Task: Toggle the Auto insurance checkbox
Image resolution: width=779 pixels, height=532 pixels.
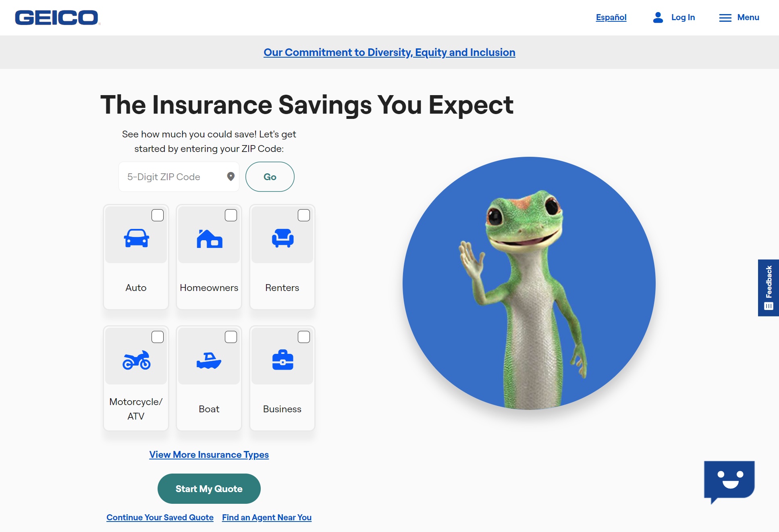Action: coord(157,215)
